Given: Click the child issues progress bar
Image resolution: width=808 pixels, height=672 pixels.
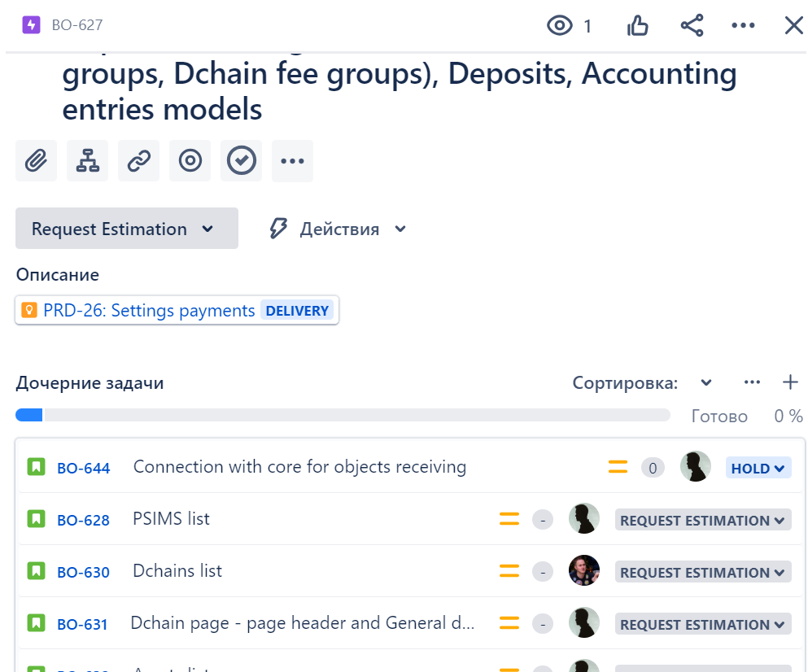Looking at the screenshot, I should (343, 415).
